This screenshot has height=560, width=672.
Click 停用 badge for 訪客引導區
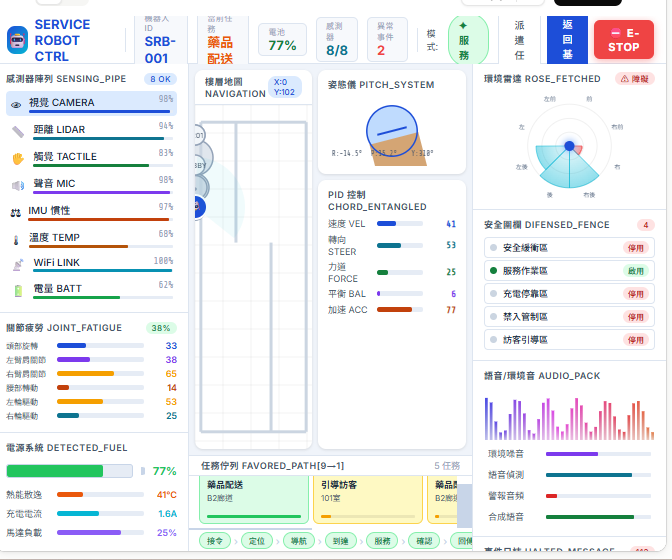pyautogui.click(x=636, y=340)
